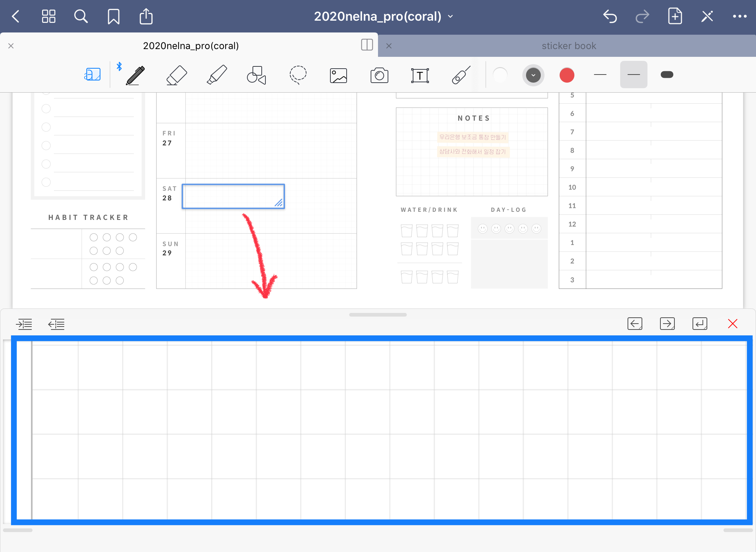Select the Shapes tool
The width and height of the screenshot is (756, 552).
point(256,75)
